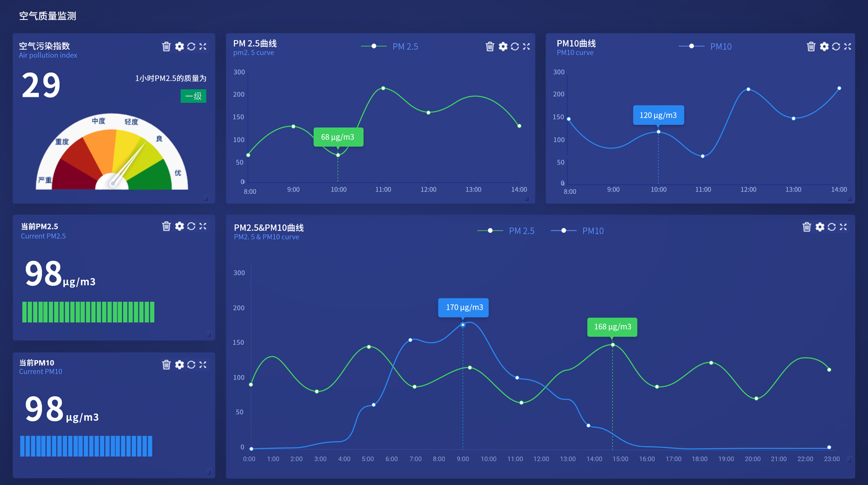Refresh the PM10曲线 chart
Screen dimensions: 868x485
point(836,47)
